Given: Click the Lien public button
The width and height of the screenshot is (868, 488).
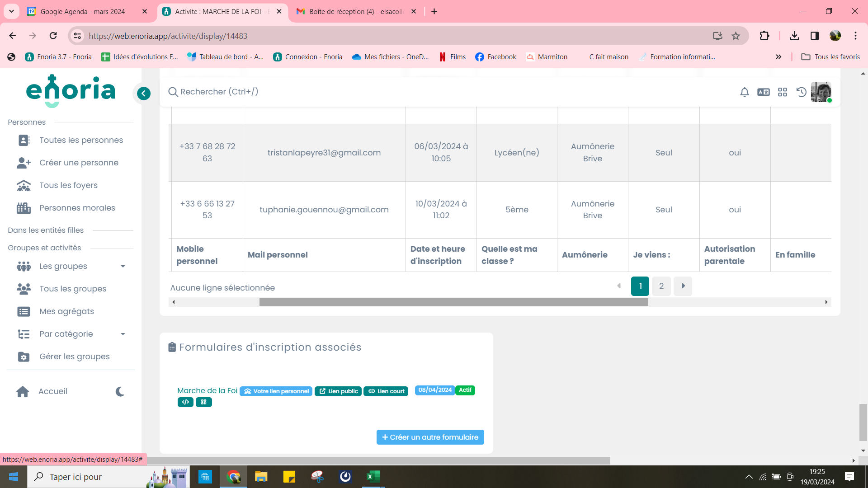Looking at the screenshot, I should point(338,391).
